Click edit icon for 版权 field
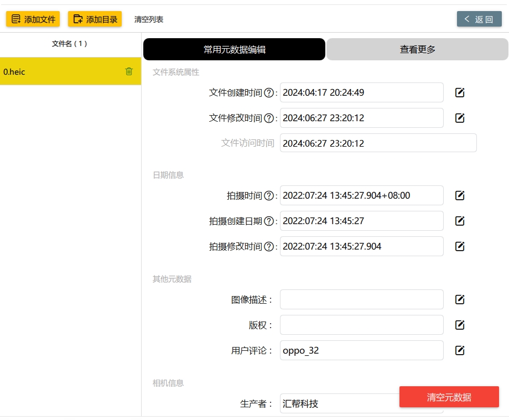Viewport: 509px width, 420px height. 460,325
